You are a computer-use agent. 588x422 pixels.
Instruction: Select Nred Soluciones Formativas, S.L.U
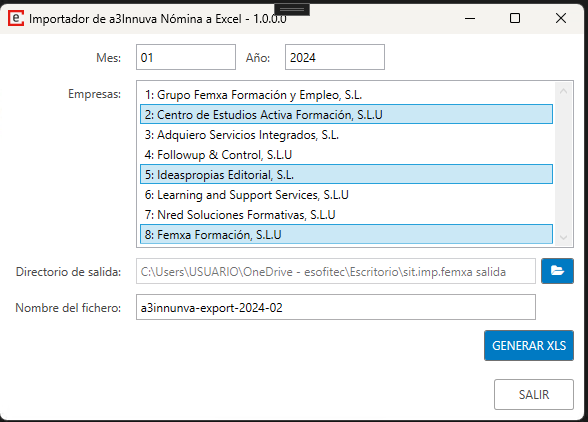(346, 215)
